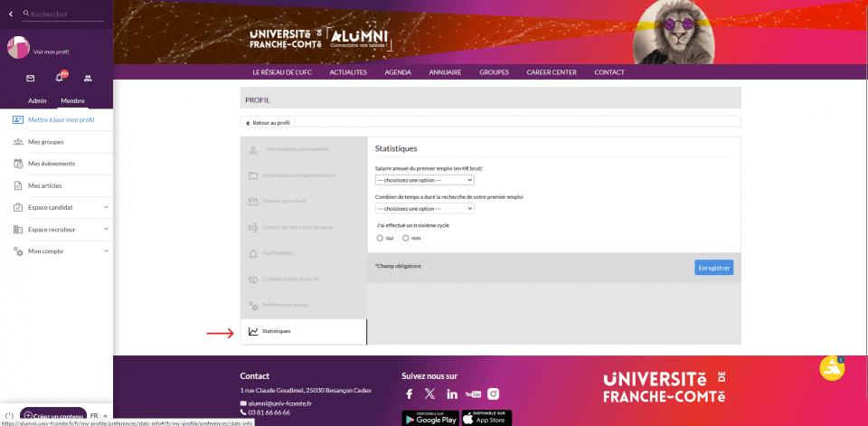Screen dimensions: 868x426
Task: Open the messages envelope icon
Action: tap(30, 79)
